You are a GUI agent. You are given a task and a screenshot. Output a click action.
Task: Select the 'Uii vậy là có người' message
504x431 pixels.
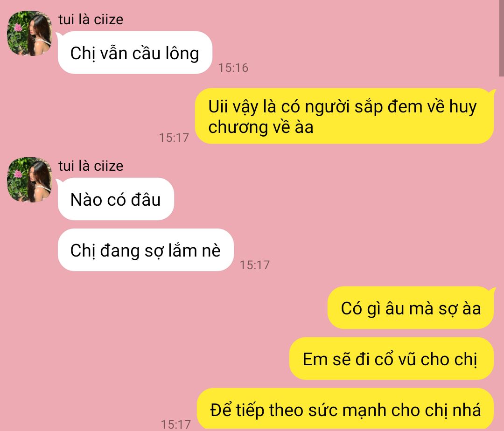pyautogui.click(x=344, y=116)
